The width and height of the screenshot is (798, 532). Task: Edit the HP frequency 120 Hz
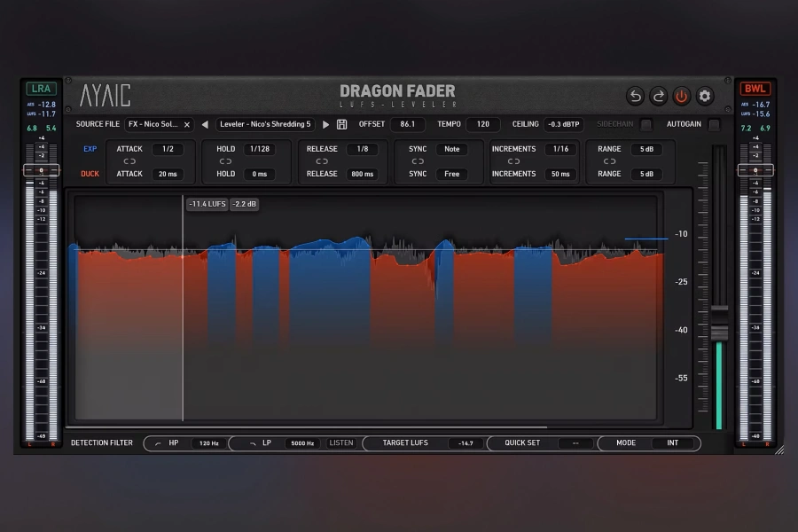tap(209, 443)
